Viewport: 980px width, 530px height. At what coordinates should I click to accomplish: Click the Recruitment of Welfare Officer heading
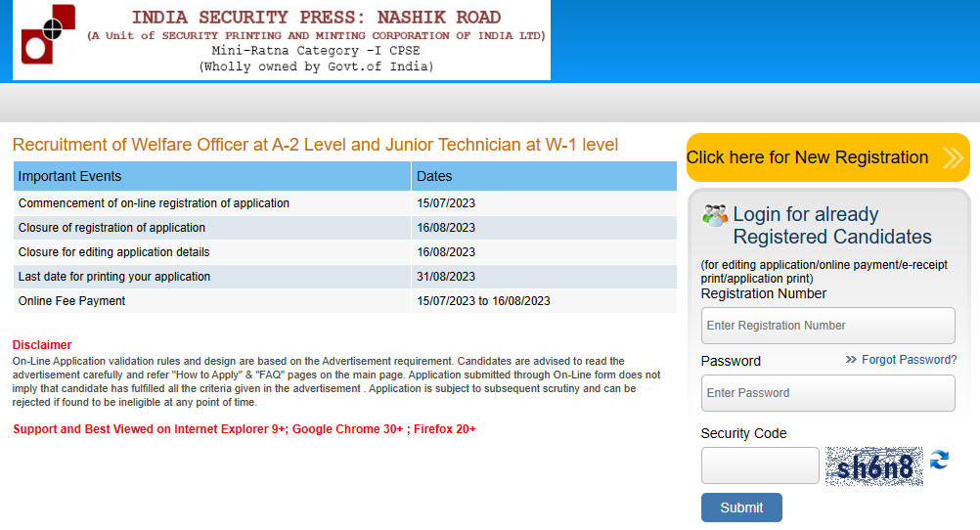tap(315, 145)
